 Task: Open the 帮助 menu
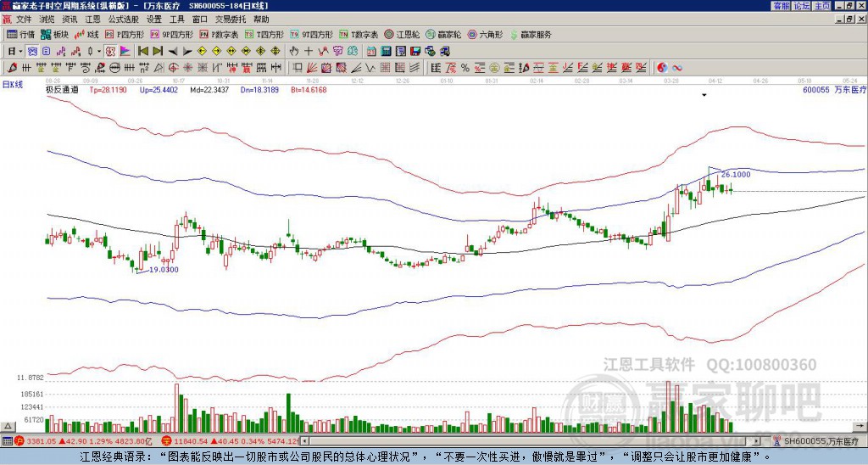tap(261, 20)
